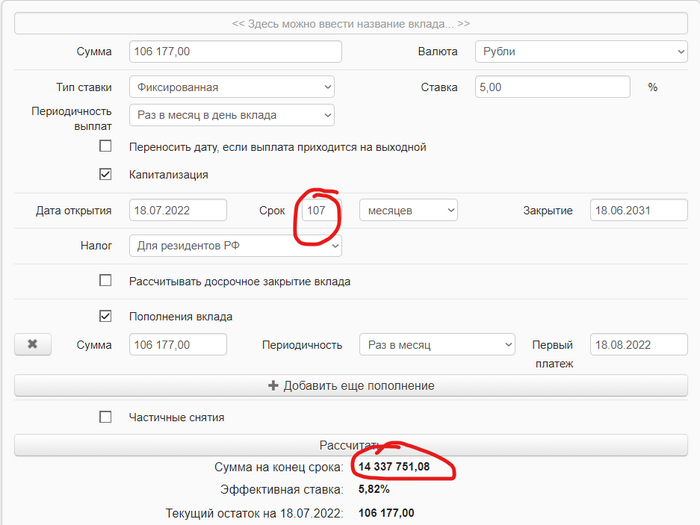The height and width of the screenshot is (525, 700).
Task: Click the Капитализация label text
Action: pos(169,175)
